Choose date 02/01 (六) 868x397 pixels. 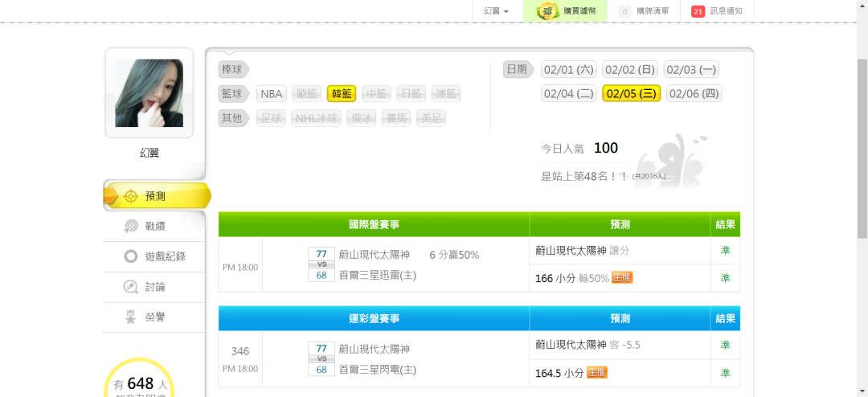tap(568, 69)
